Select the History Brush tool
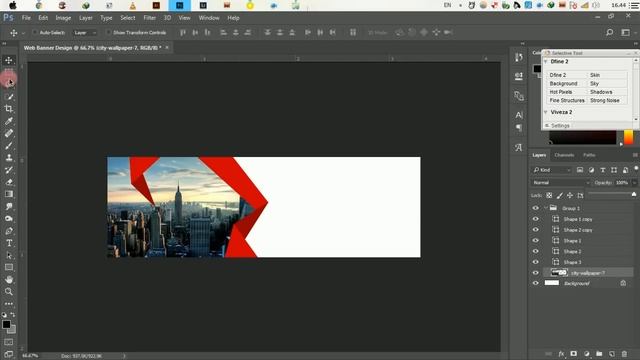 click(x=9, y=170)
